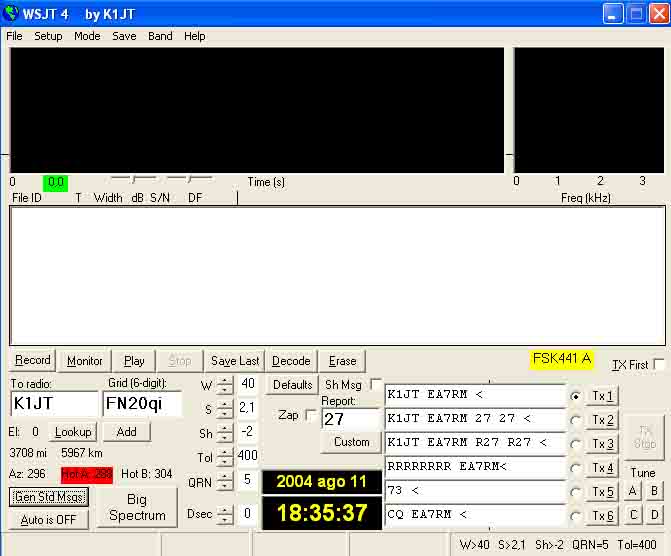Click the Hot A: 288 indicator
Viewport: 671px width, 556px height.
click(x=87, y=474)
